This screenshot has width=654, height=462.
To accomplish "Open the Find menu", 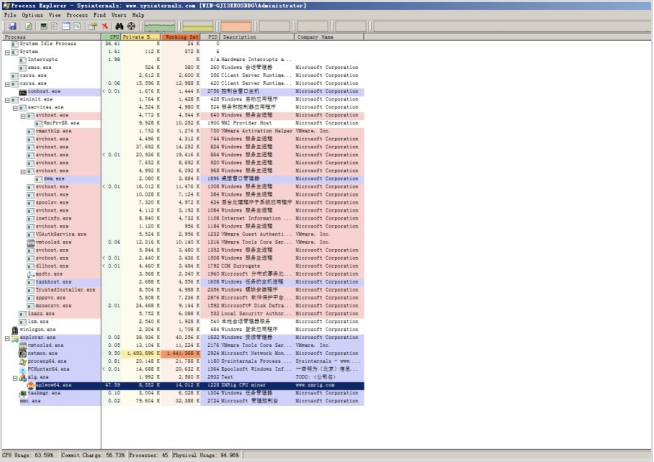I will (99, 15).
